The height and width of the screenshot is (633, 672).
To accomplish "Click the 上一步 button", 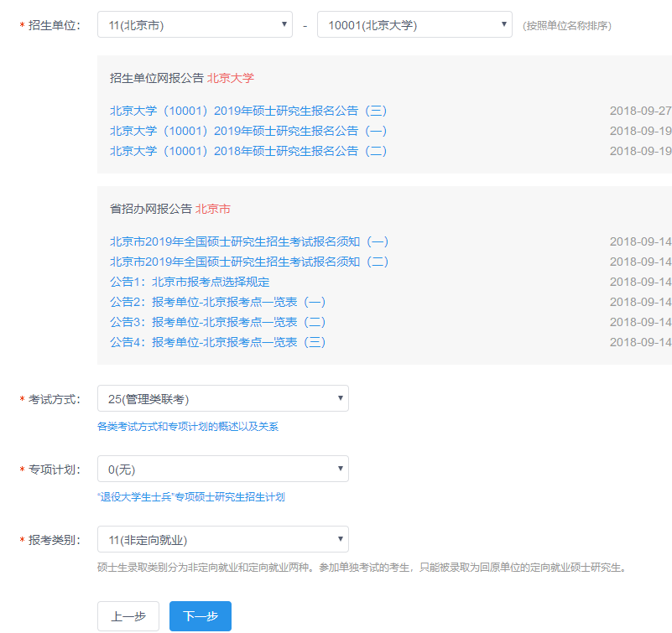I will click(x=128, y=616).
